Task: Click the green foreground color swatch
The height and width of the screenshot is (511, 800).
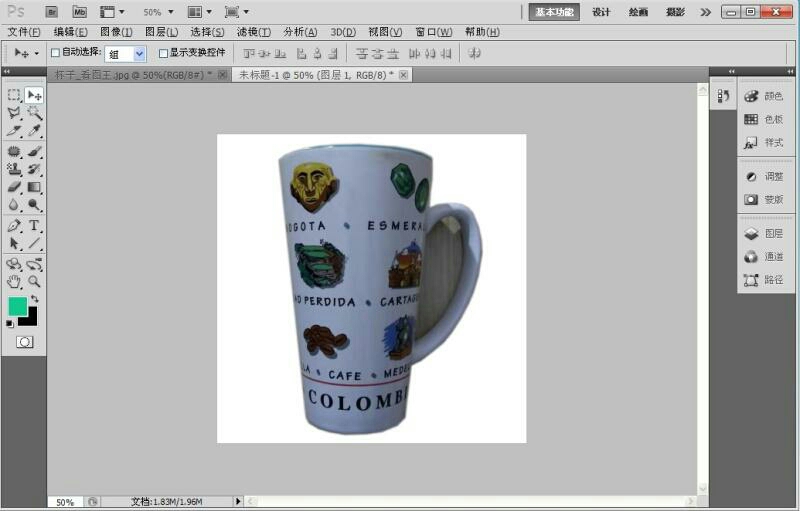Action: pyautogui.click(x=17, y=306)
